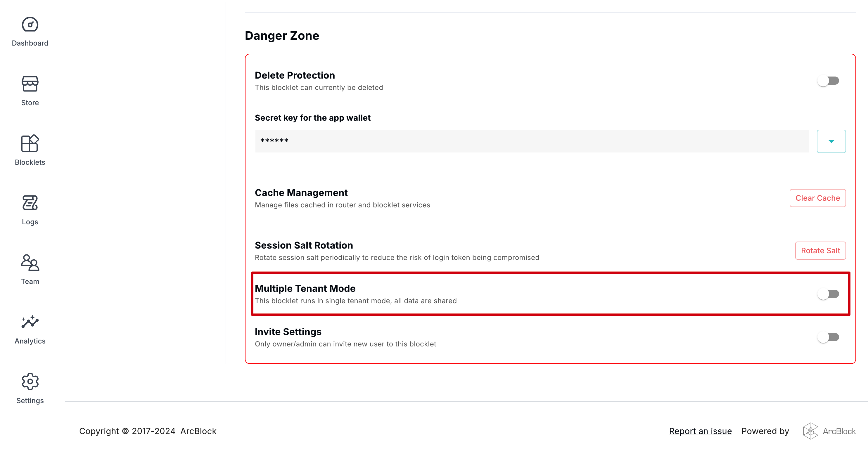Toggle the Invite Settings switch
Screen dimensions: 868x458
point(828,337)
